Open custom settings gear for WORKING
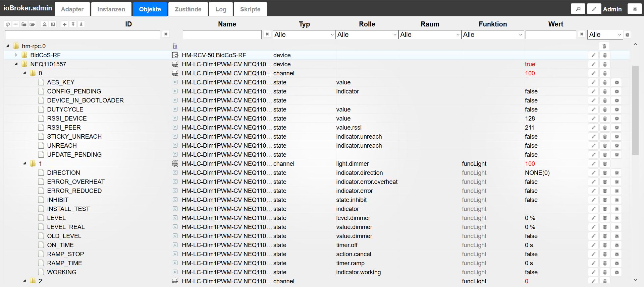 tap(616, 272)
